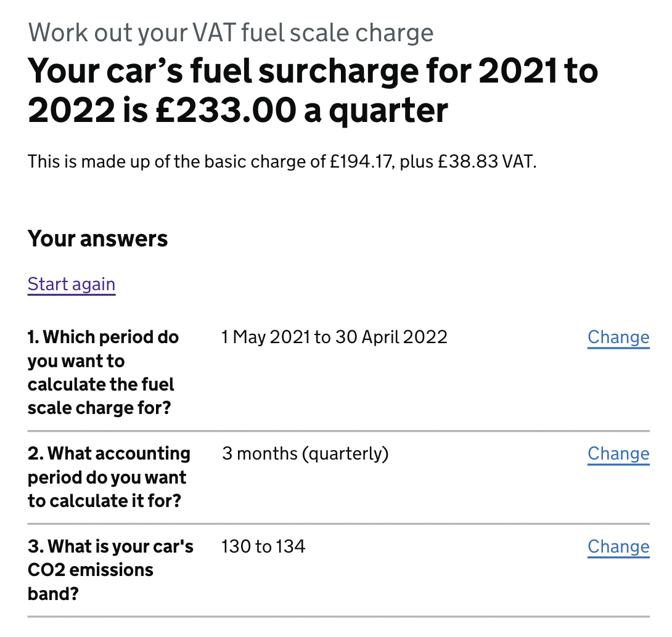This screenshot has height=637, width=672.
Task: Select the answer '1 May 2021 to 30 April 2022'
Action: [x=334, y=337]
